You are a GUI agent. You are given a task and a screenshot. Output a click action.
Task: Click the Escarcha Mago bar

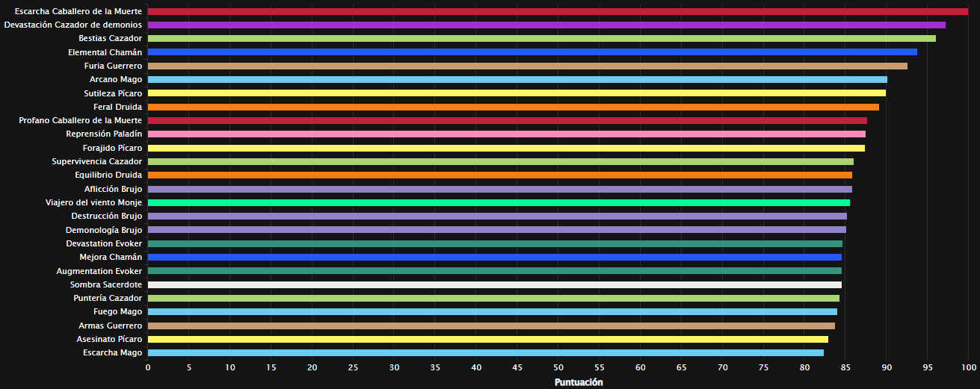pos(485,353)
